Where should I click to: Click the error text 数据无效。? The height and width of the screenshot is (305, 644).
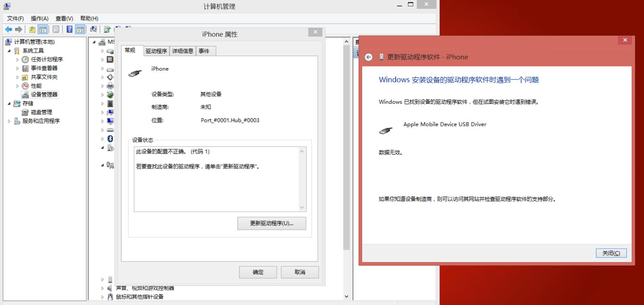(x=391, y=152)
